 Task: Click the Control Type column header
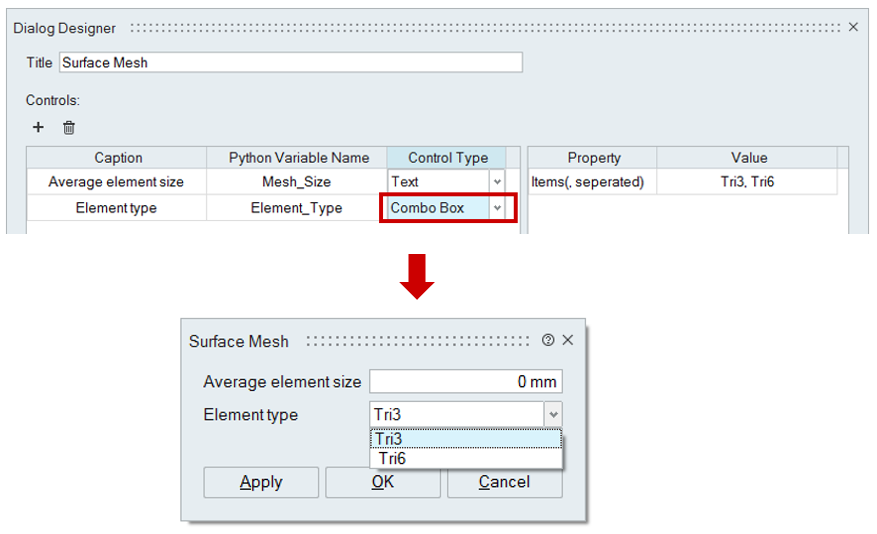[447, 157]
